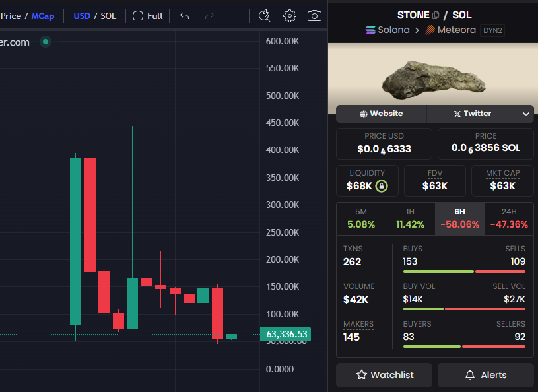Viewport: 538px width, 392px height.
Task: Undo the last chart action
Action: (185, 16)
